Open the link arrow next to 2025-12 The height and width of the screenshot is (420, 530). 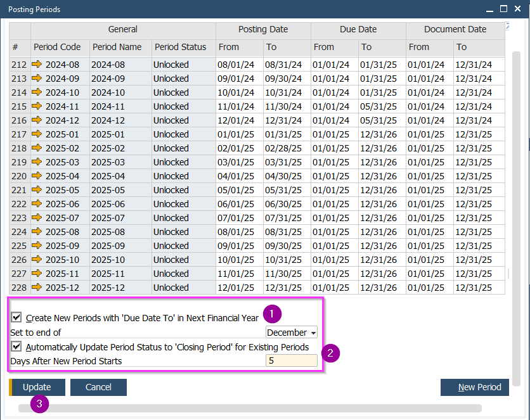point(37,288)
